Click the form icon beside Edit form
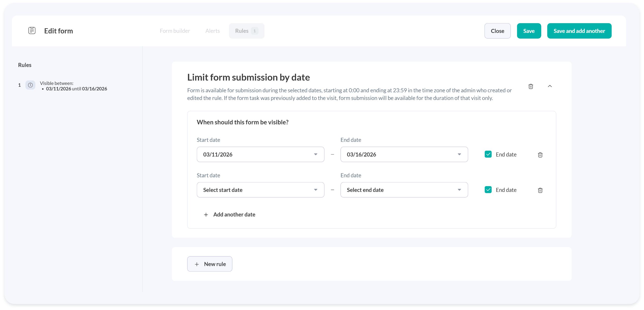The width and height of the screenshot is (644, 310). [x=32, y=31]
